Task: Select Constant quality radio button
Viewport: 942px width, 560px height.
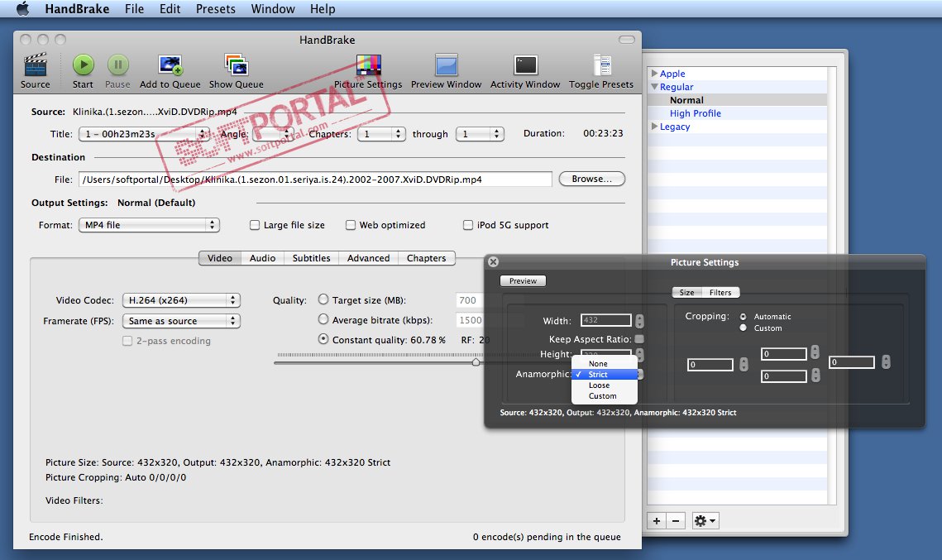Action: (323, 339)
